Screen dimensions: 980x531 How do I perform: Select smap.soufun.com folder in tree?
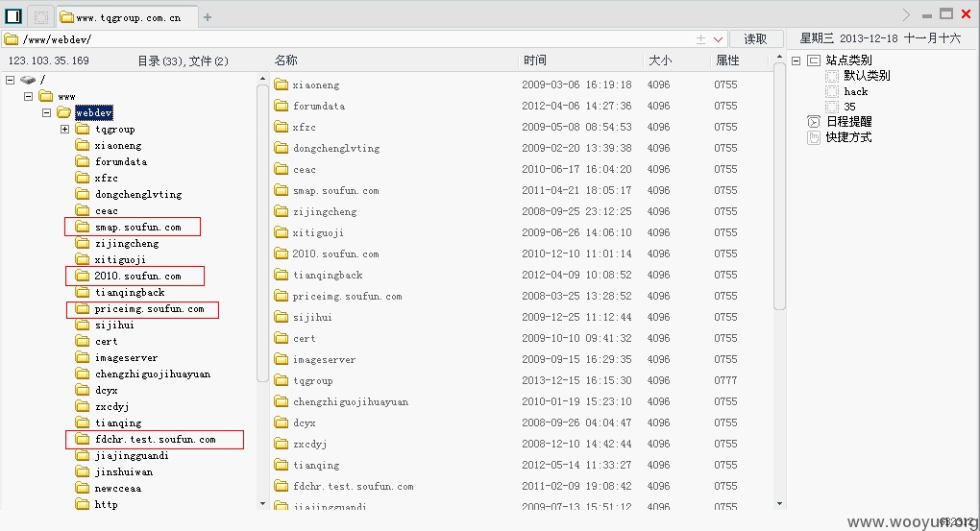tap(137, 227)
